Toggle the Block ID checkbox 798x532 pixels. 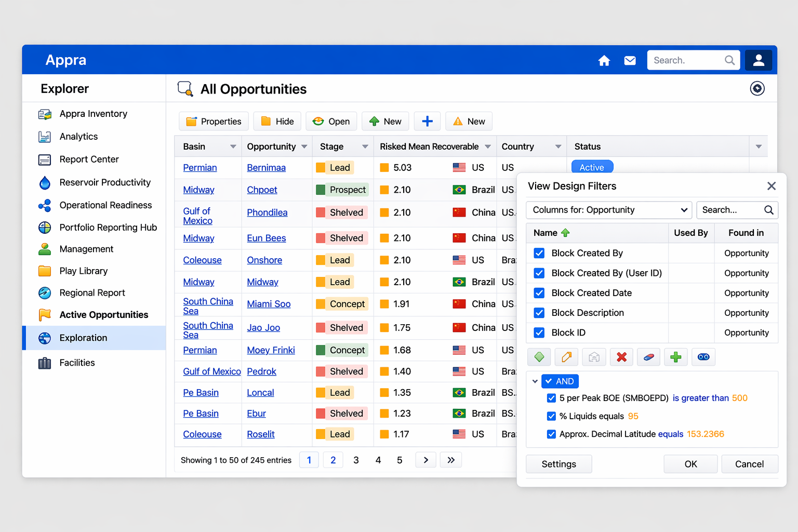[x=539, y=332]
